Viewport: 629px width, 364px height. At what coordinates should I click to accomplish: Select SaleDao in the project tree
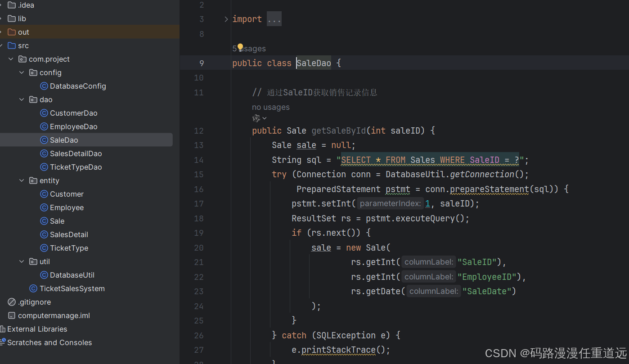click(64, 140)
